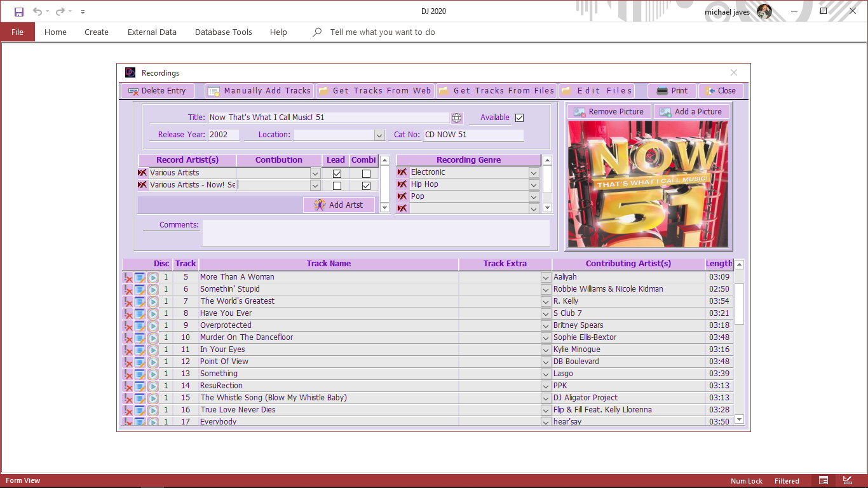This screenshot has height=488, width=868.
Task: Toggle the Available checkbox
Action: pyautogui.click(x=519, y=118)
